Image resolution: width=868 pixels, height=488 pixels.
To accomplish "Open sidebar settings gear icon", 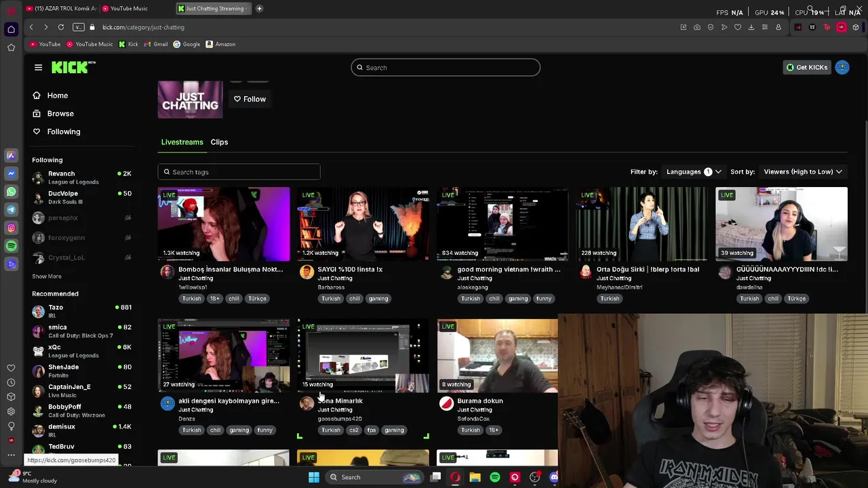I will coord(11,411).
